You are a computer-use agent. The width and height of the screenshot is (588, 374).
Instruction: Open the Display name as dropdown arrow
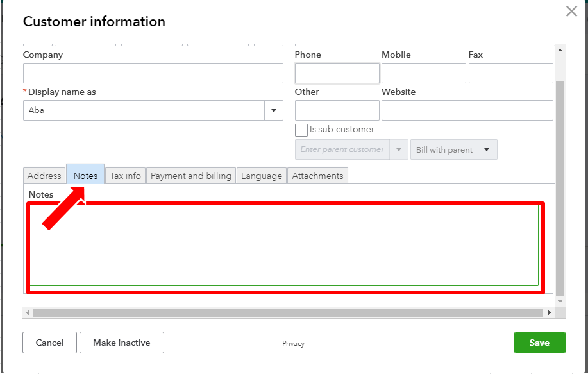[x=274, y=110]
